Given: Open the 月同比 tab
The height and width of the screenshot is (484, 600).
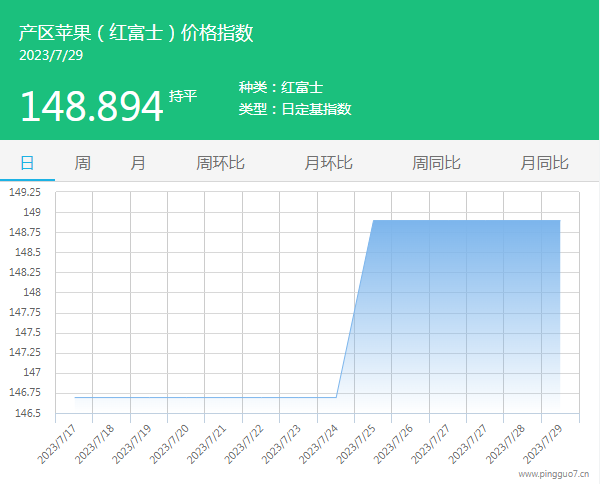Looking at the screenshot, I should click(x=544, y=163).
